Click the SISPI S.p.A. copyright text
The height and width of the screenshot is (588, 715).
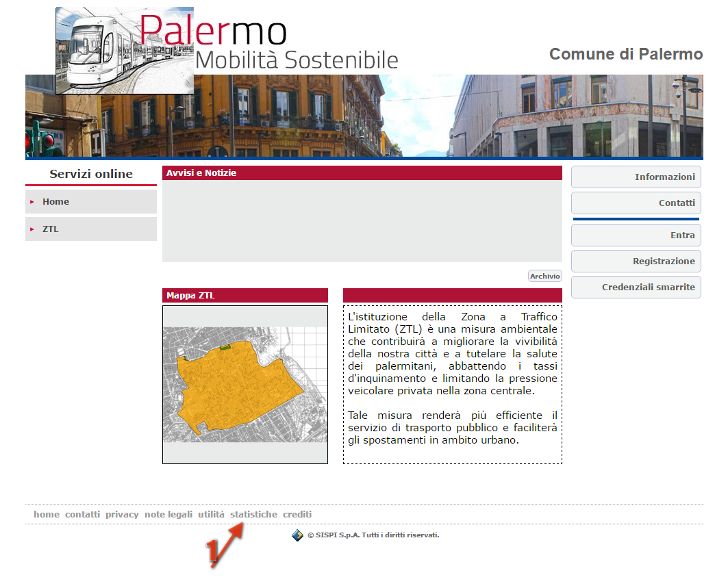[x=373, y=535]
